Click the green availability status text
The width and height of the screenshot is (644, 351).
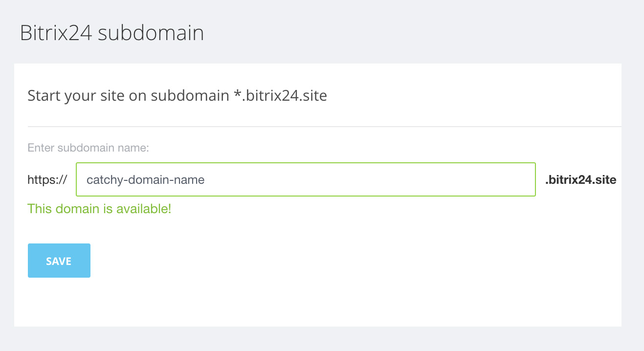click(x=99, y=209)
